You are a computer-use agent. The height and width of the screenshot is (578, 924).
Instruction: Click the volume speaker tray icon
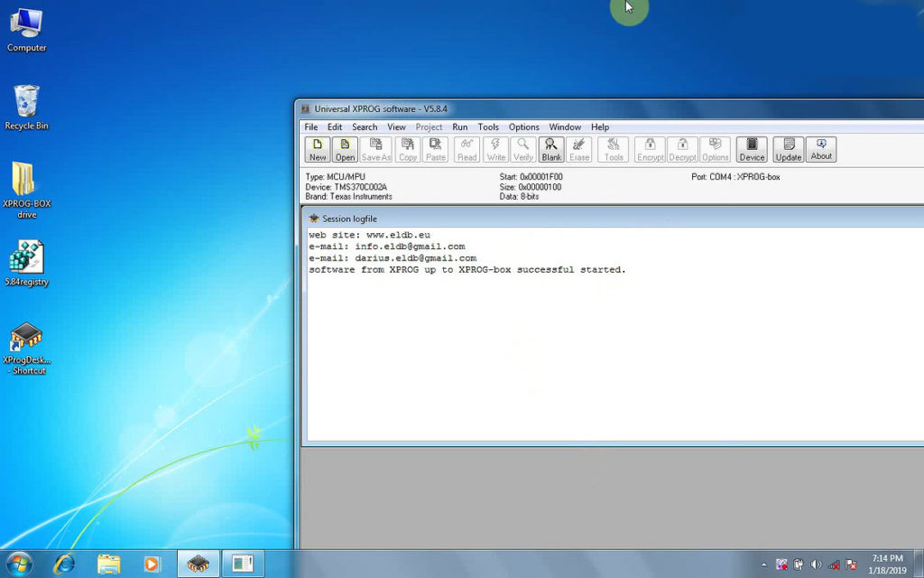(x=816, y=564)
